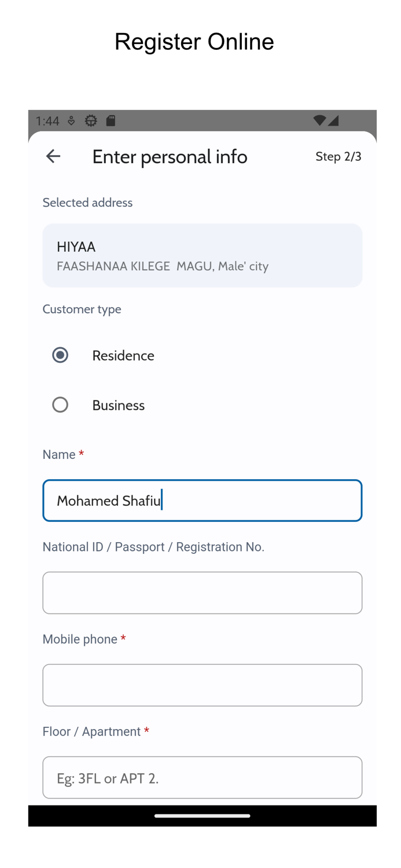The image size is (401, 868).
Task: Tap the 1:44 clock in status bar
Action: [x=47, y=121]
